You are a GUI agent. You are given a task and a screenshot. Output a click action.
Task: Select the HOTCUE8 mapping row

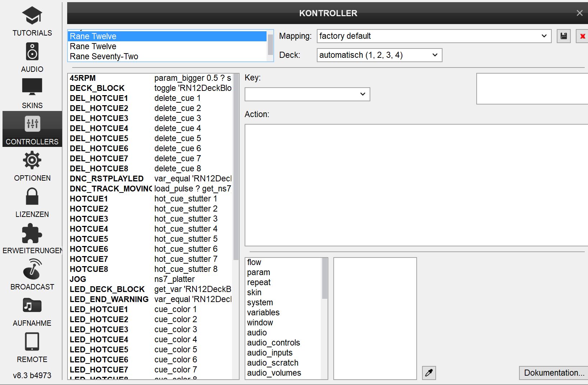point(150,269)
